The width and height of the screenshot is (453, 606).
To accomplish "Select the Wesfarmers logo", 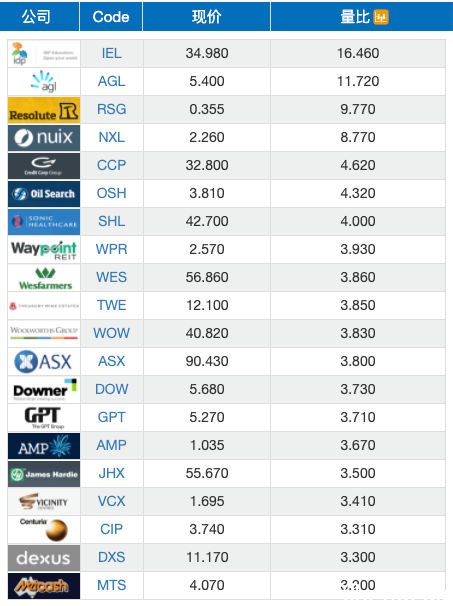I will (x=44, y=278).
